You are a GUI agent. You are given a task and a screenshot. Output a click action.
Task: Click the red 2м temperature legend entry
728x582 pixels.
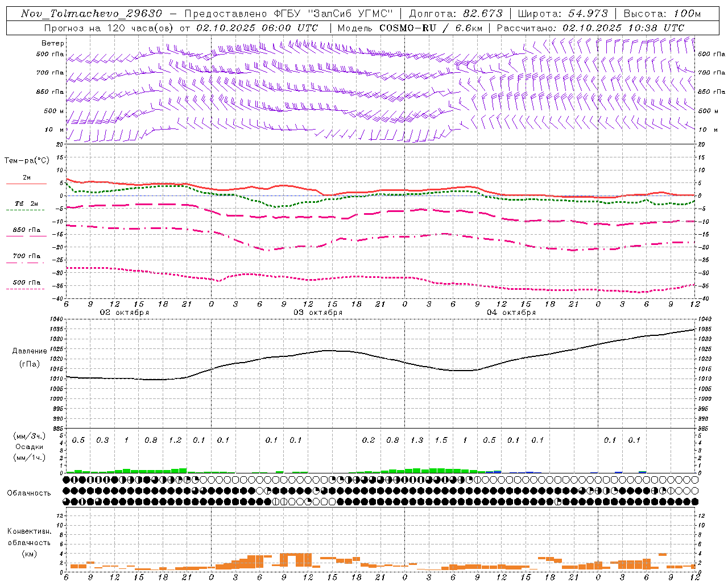27,178
